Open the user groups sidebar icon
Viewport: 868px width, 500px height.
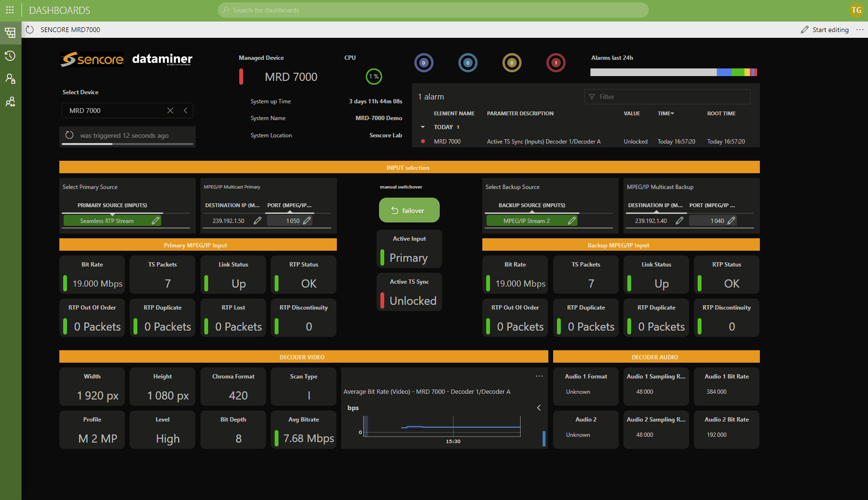click(x=10, y=101)
